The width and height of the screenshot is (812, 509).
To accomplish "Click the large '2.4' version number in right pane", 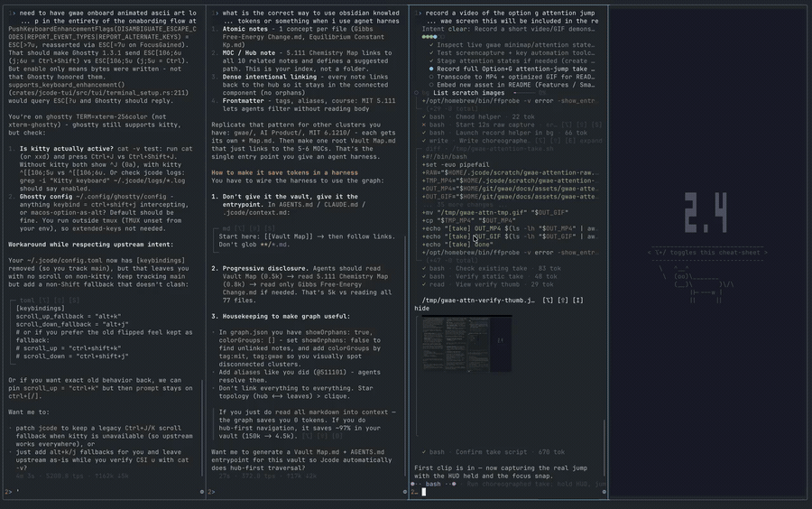I will (706, 212).
